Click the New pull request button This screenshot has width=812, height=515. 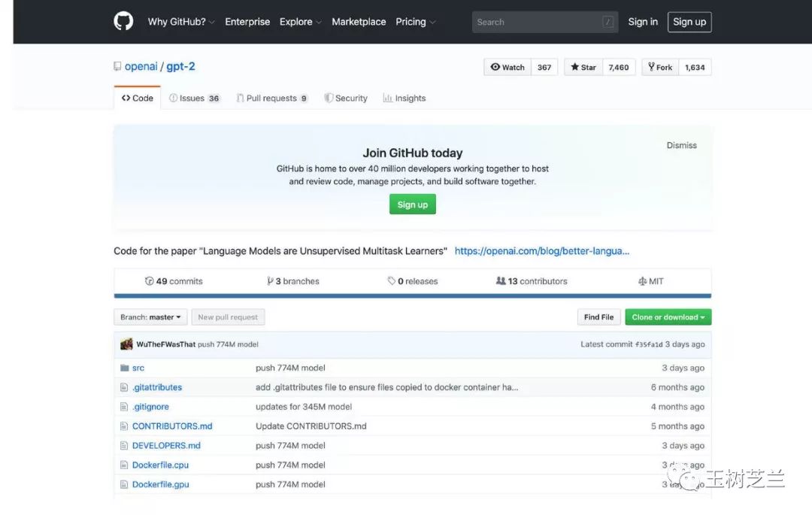point(228,317)
